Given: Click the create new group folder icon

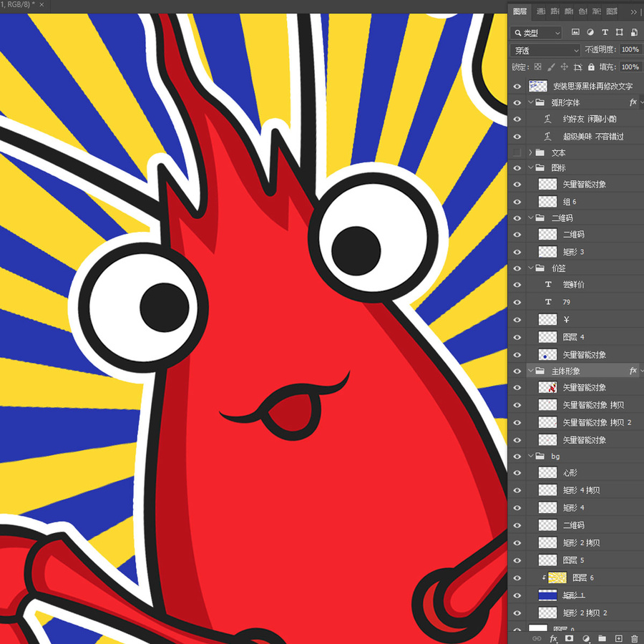Looking at the screenshot, I should [x=602, y=638].
